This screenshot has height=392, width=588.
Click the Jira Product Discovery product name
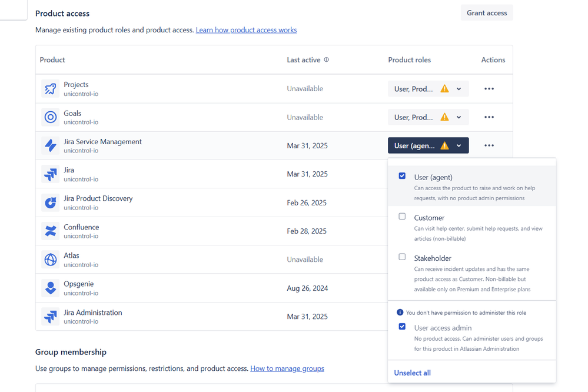98,198
